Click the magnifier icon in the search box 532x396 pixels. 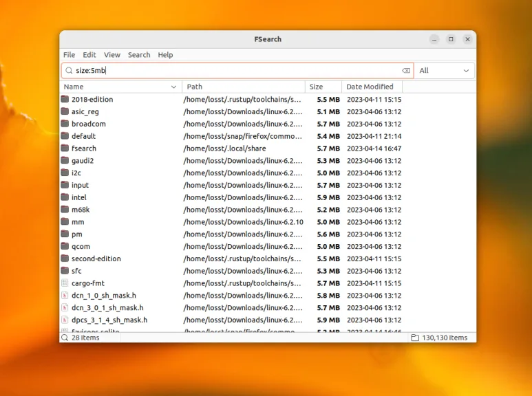(69, 71)
